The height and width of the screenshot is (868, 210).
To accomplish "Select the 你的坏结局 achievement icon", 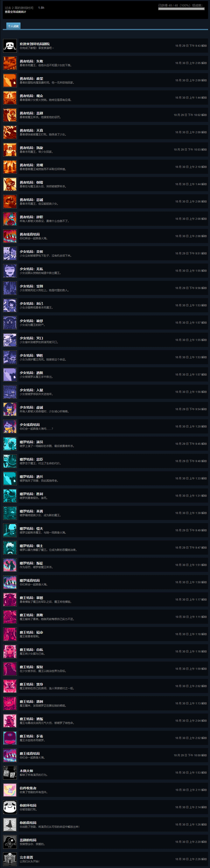I will pyautogui.click(x=10, y=807).
